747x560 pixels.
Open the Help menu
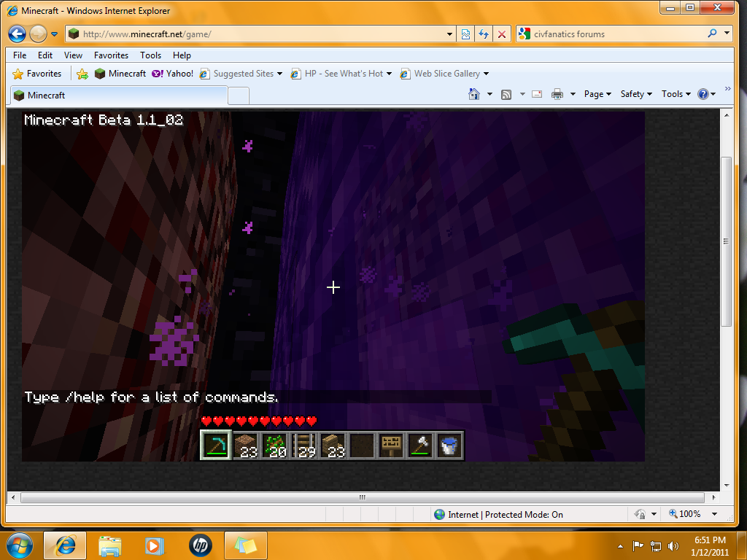click(x=182, y=55)
